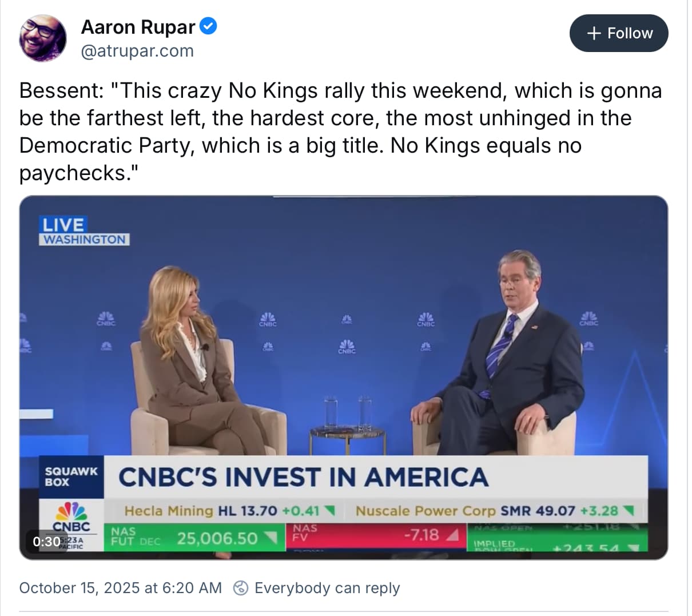The height and width of the screenshot is (616, 692).
Task: Click the LIVE Washington badge in video
Action: 85,231
